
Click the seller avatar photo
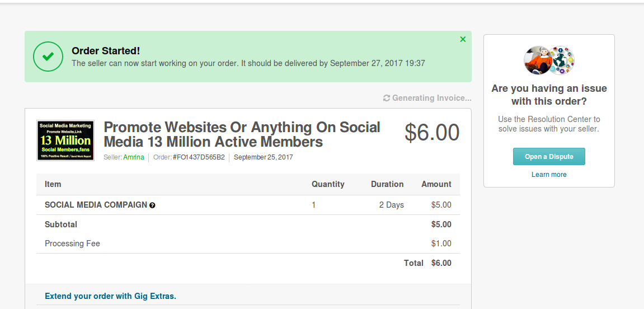[537, 60]
